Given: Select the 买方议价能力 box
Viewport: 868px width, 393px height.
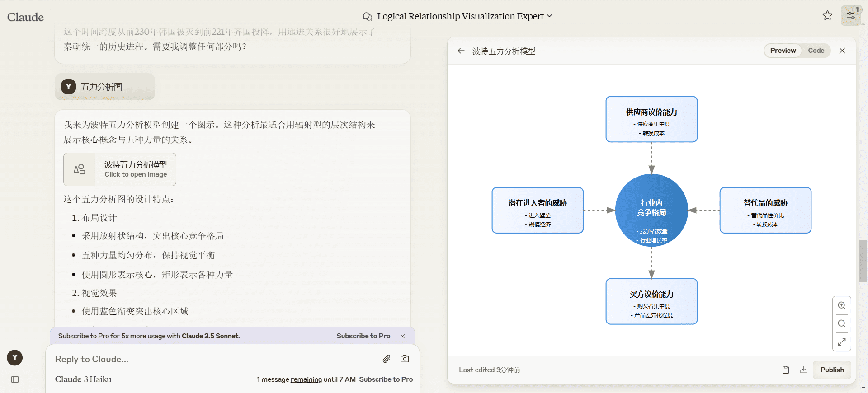Looking at the screenshot, I should point(651,301).
